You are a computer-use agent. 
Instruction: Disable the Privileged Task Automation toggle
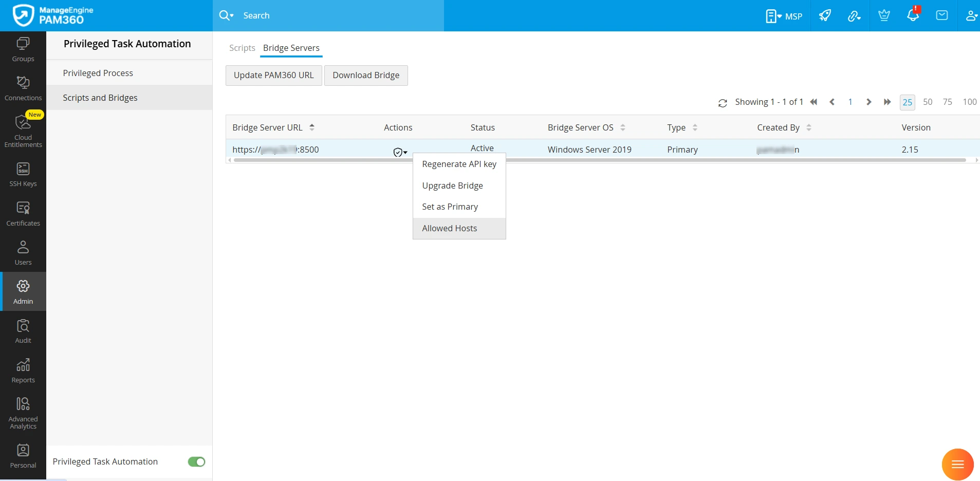click(196, 461)
